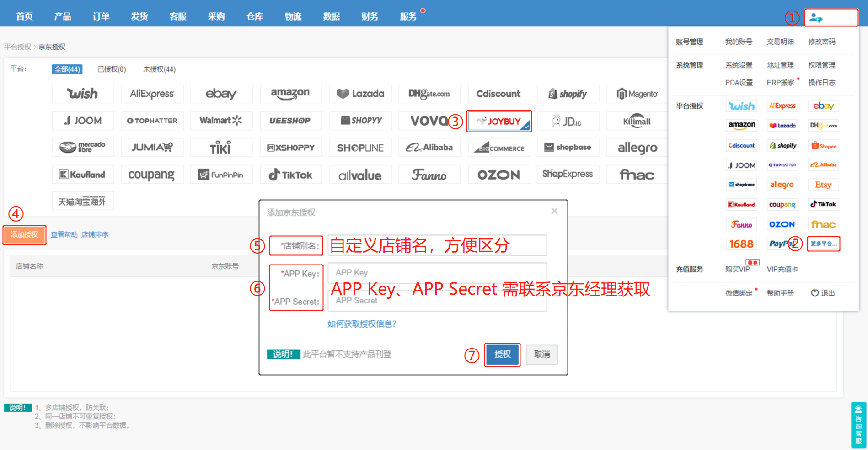Open 修改密码 in account menu
This screenshot has height=450, width=868.
[x=822, y=42]
